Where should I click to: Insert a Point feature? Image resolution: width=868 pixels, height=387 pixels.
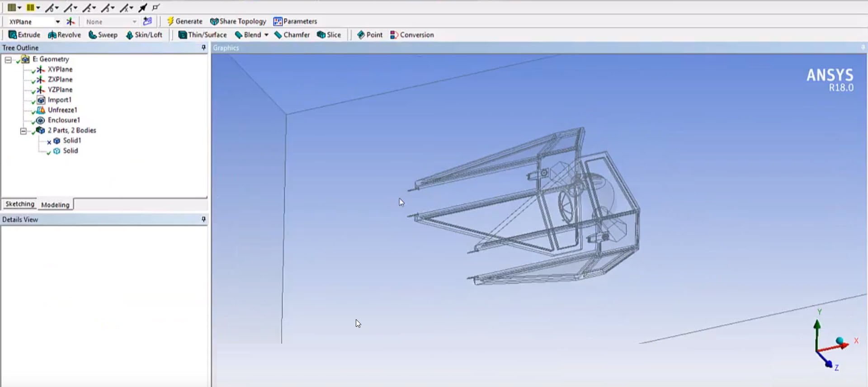tap(370, 35)
